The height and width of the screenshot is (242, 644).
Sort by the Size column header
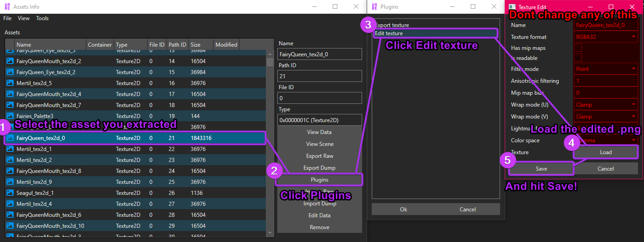(201, 44)
